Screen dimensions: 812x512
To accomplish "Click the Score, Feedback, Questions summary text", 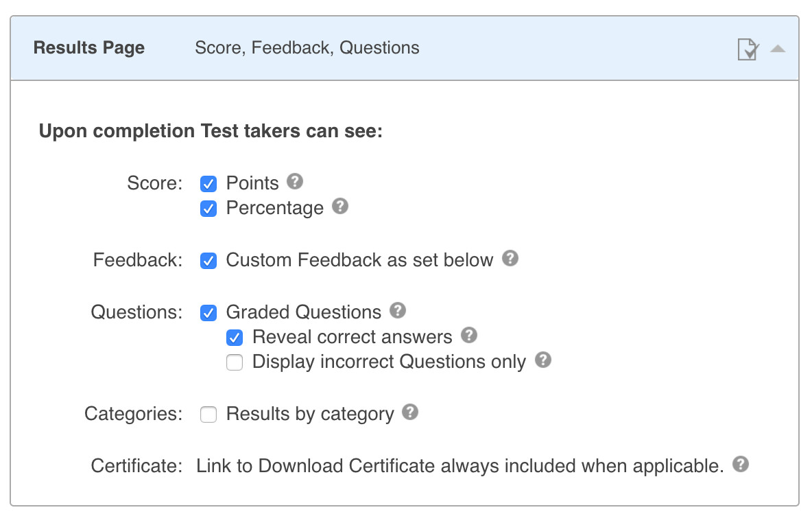I will click(307, 48).
